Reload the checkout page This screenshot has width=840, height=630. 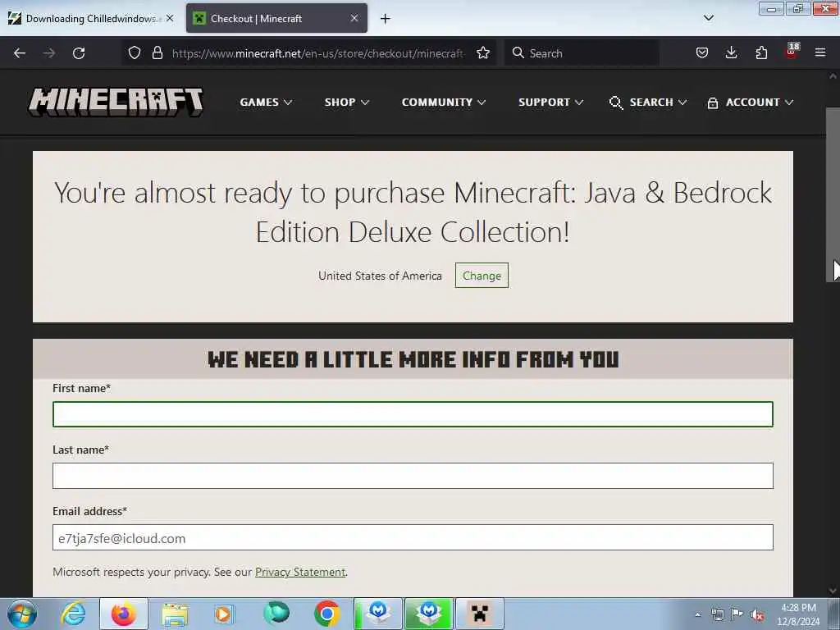click(x=79, y=53)
